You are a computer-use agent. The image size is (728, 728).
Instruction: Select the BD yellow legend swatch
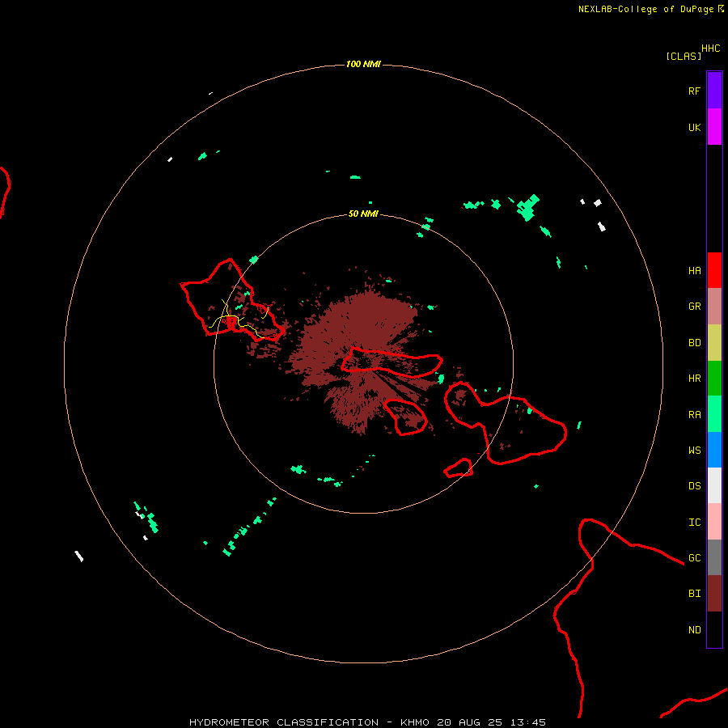click(x=714, y=343)
